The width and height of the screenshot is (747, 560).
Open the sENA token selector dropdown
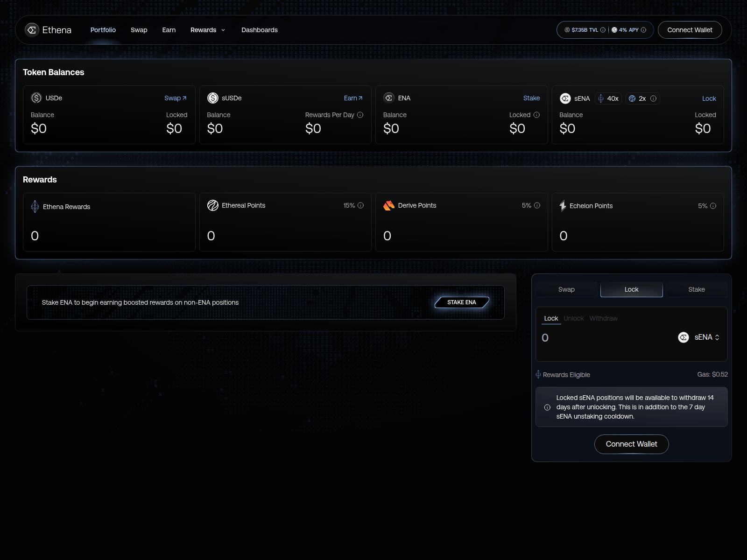tap(699, 337)
